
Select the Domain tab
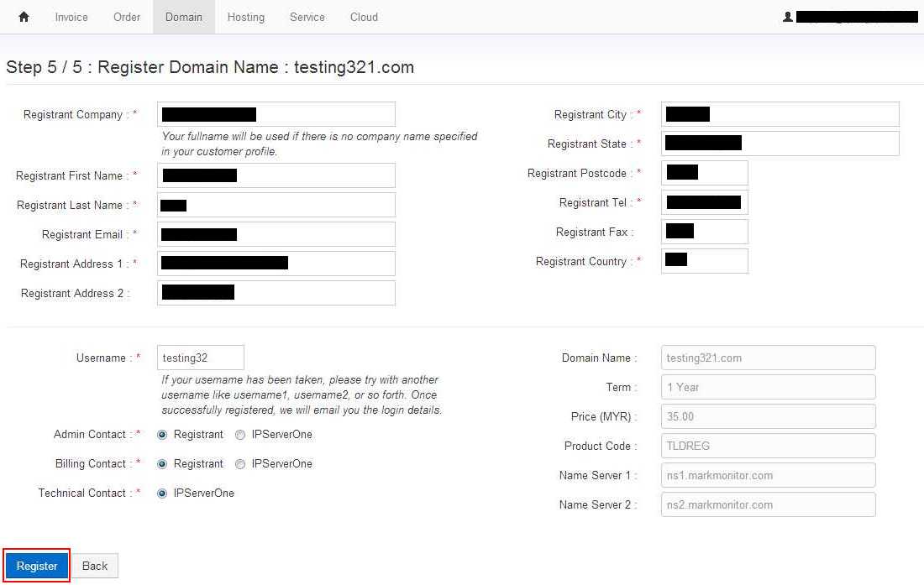tap(184, 17)
